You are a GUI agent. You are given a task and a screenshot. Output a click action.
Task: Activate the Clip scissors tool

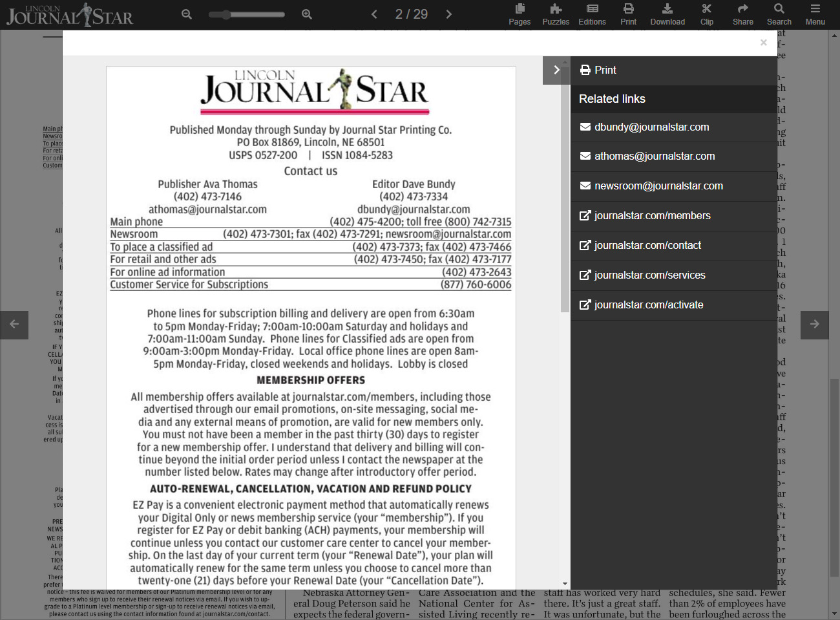click(707, 14)
